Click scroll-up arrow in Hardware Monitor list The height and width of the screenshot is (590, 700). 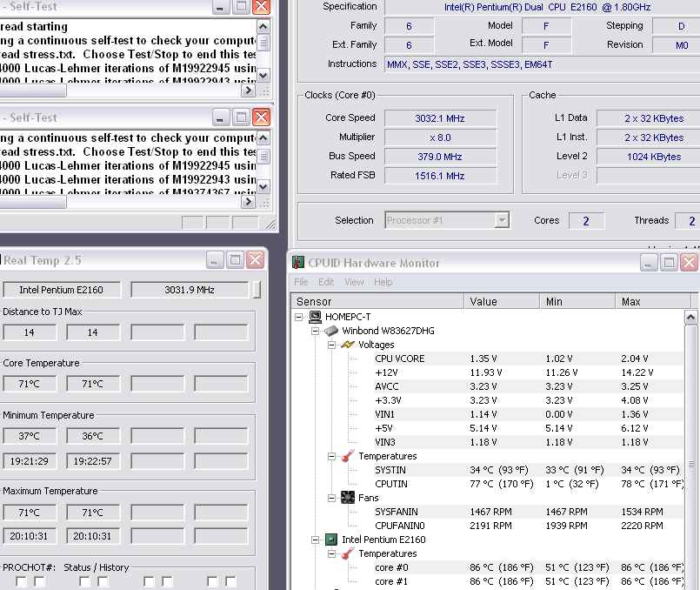(690, 318)
